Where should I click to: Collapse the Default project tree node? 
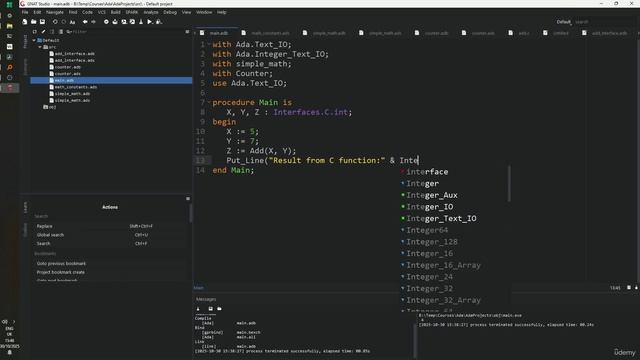(34, 40)
